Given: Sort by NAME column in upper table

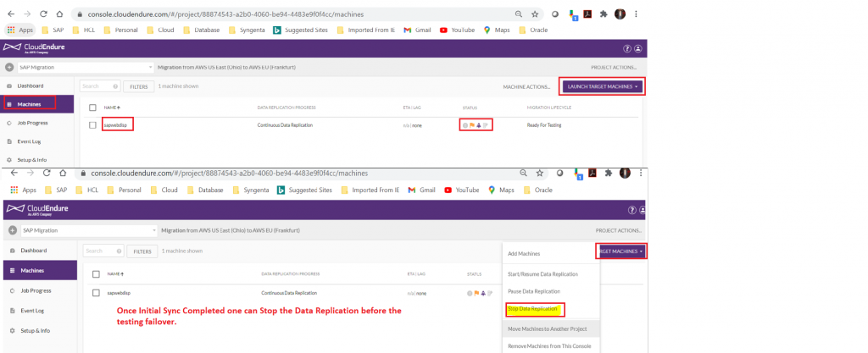Looking at the screenshot, I should [x=113, y=108].
